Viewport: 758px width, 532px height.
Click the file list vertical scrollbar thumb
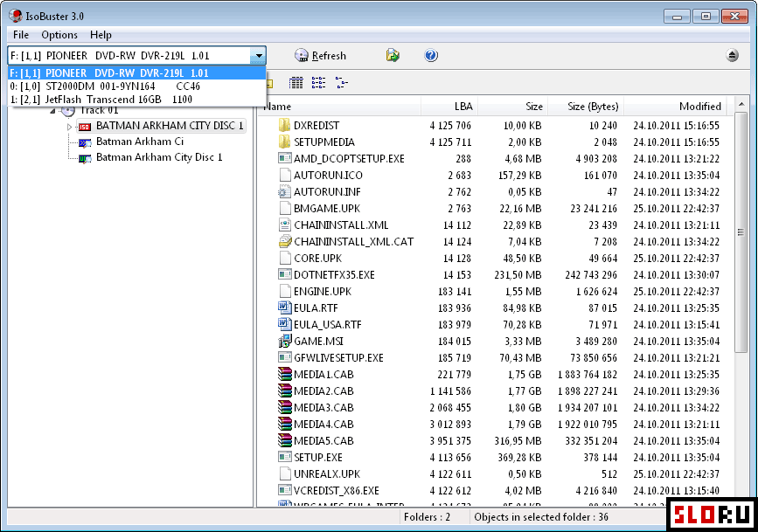click(741, 232)
